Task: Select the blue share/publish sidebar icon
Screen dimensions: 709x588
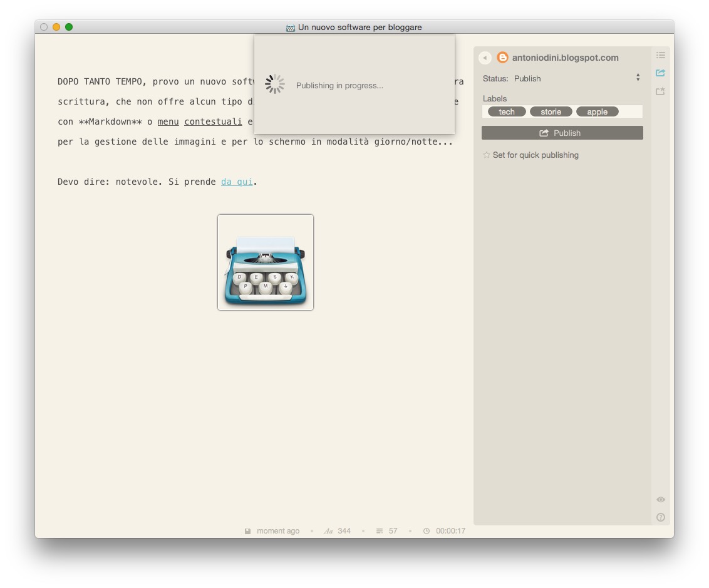Action: (660, 73)
